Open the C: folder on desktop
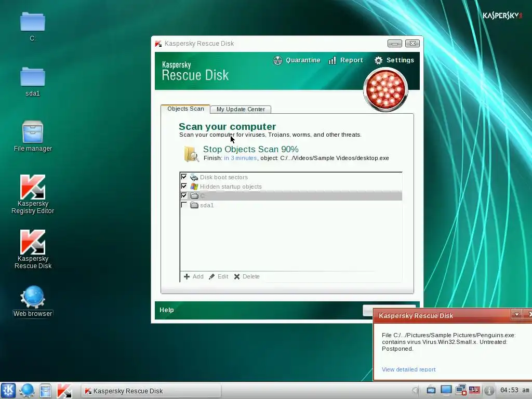This screenshot has height=399, width=532. pos(33,22)
